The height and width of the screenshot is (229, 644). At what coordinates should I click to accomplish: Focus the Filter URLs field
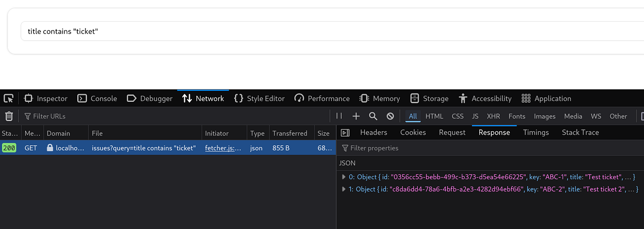pos(175,116)
